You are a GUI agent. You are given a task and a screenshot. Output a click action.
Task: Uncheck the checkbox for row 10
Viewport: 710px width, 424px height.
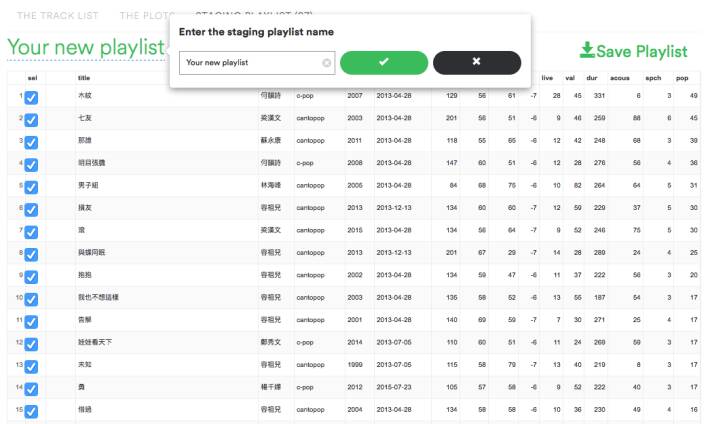click(31, 299)
